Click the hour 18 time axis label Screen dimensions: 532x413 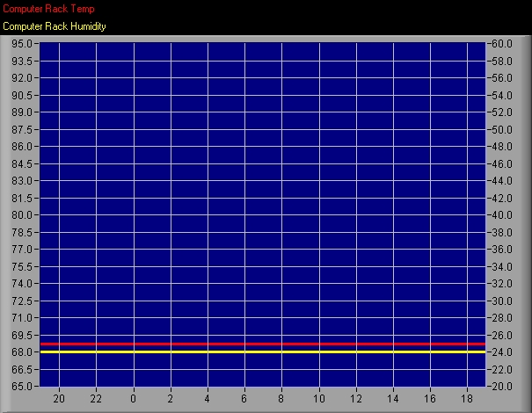(467, 399)
